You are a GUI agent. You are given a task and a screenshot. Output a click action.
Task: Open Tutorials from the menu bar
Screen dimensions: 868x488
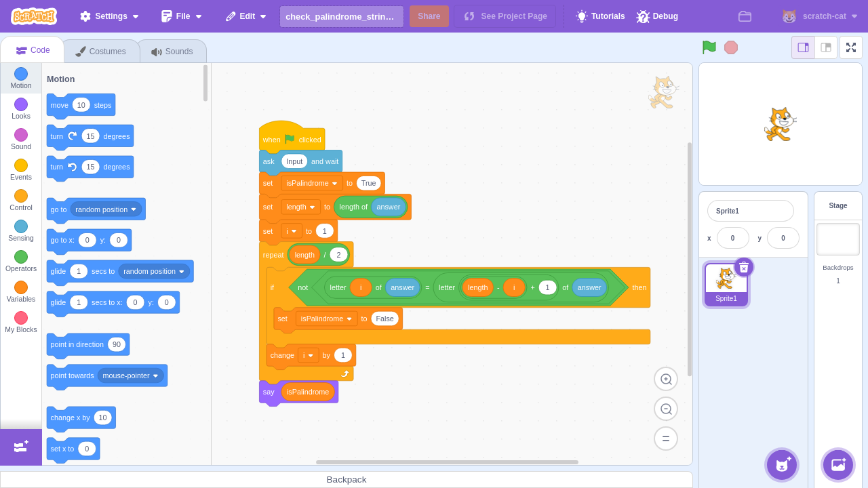click(x=600, y=16)
